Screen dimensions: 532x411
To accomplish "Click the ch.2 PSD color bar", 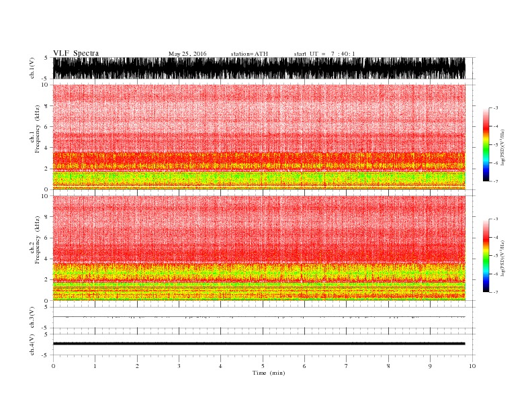I will tap(486, 256).
